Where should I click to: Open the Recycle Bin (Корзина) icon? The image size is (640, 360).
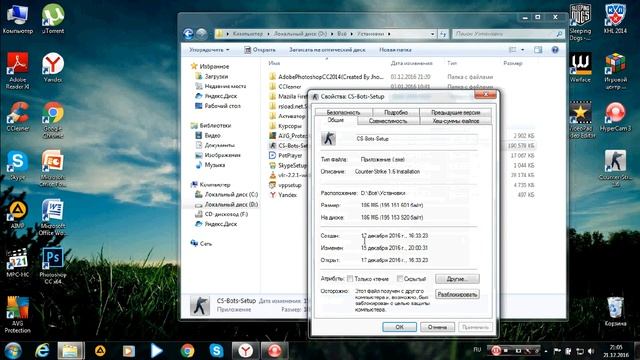click(615, 311)
